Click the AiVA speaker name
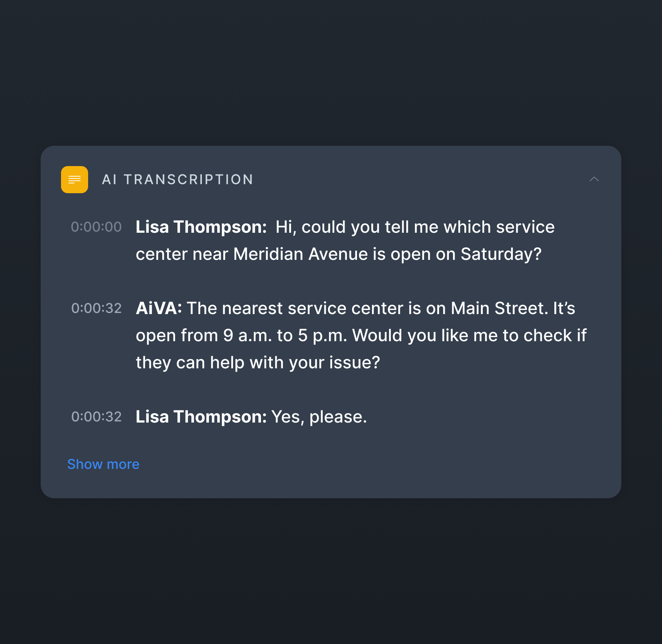This screenshot has height=644, width=662. 159,308
